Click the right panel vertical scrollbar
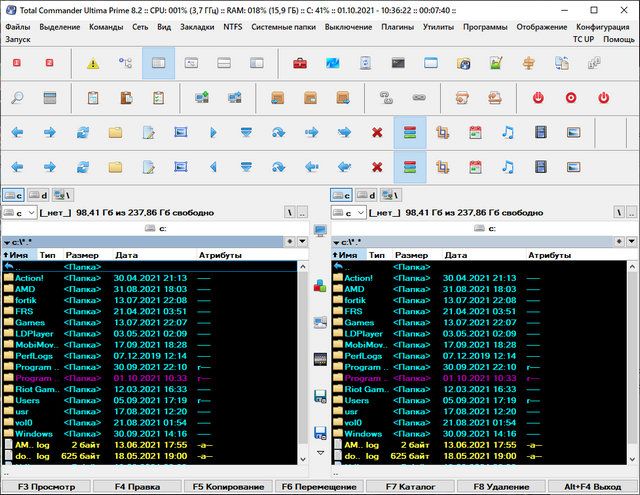Viewport: 640px width, 495px height. coord(632,363)
